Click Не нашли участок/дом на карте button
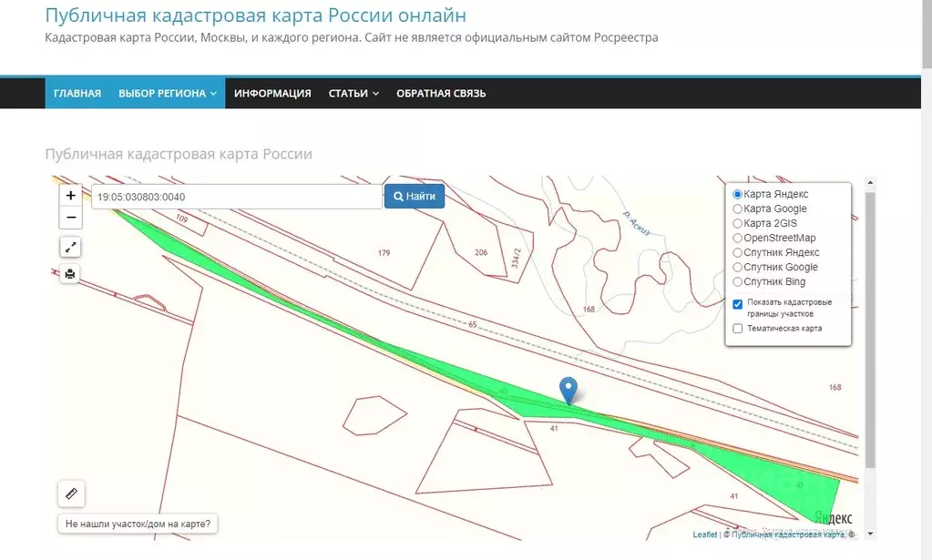The image size is (932, 560). [x=138, y=524]
